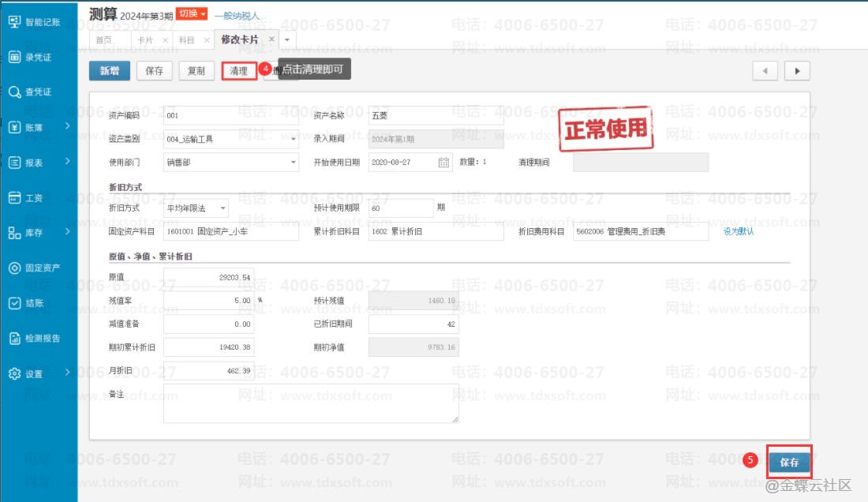Open the 智能记账 sidebar icon
The width and height of the screenshot is (868, 502).
pyautogui.click(x=14, y=22)
